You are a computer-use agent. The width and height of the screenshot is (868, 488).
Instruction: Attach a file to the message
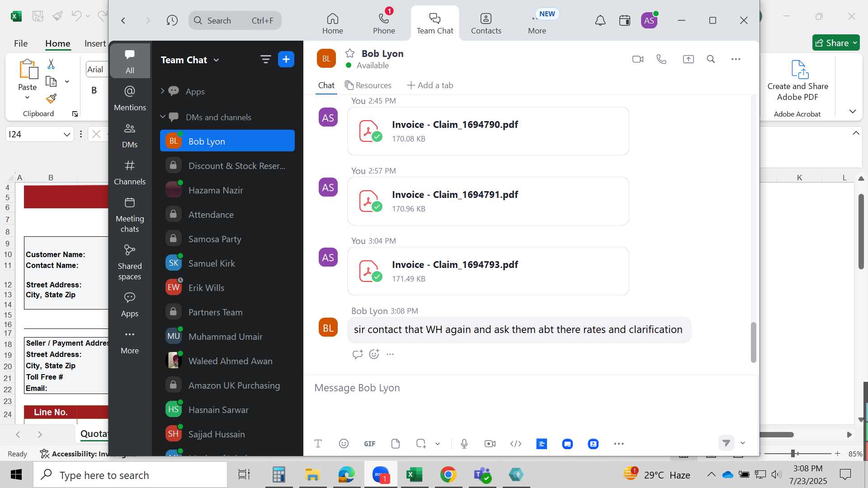tap(396, 444)
